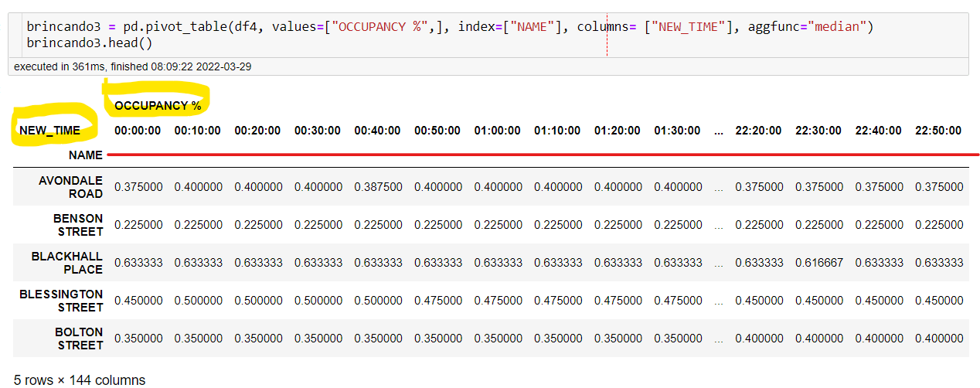The width and height of the screenshot is (980, 388).
Task: Click the '5 rows × 144 columns' summary text
Action: click(x=80, y=379)
